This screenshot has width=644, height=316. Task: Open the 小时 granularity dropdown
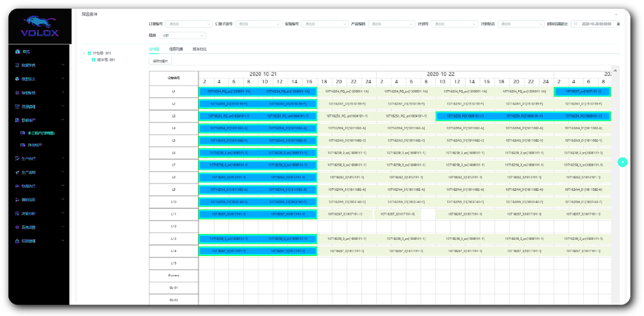(182, 35)
